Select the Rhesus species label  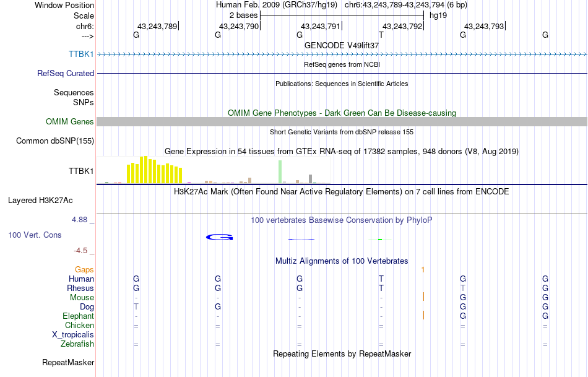80,288
